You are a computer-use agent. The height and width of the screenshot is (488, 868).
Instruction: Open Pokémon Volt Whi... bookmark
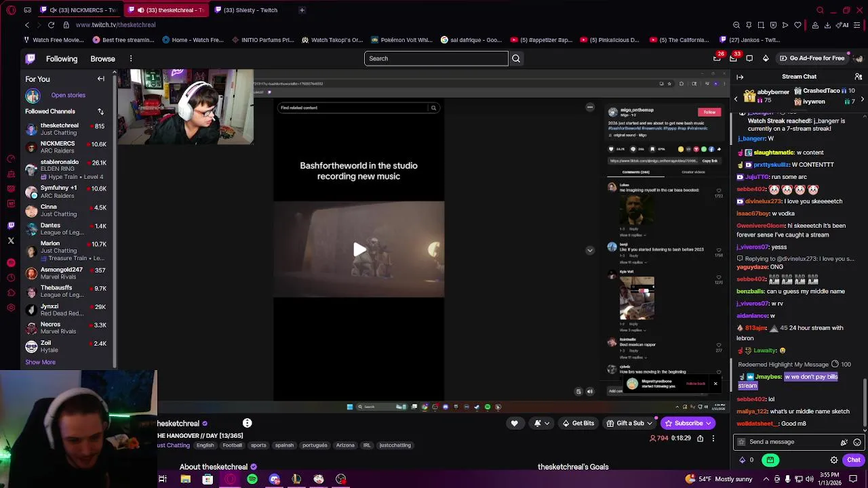[x=401, y=40]
